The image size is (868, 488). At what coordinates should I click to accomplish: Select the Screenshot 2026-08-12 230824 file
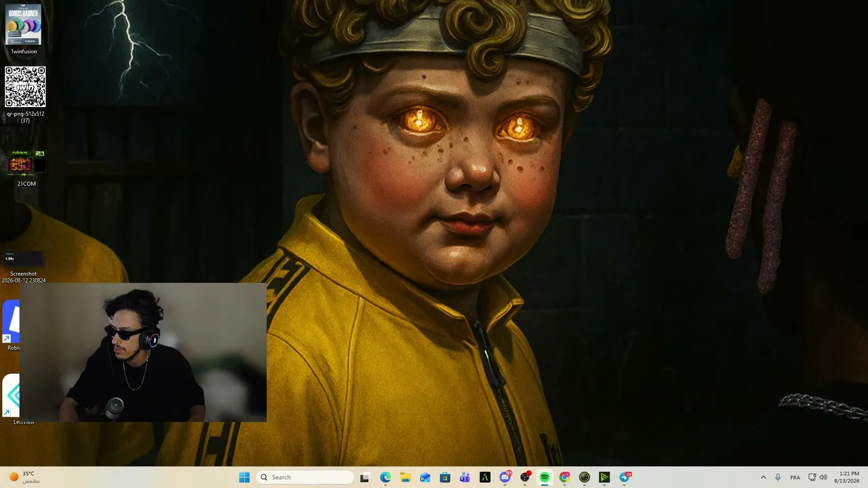24,267
